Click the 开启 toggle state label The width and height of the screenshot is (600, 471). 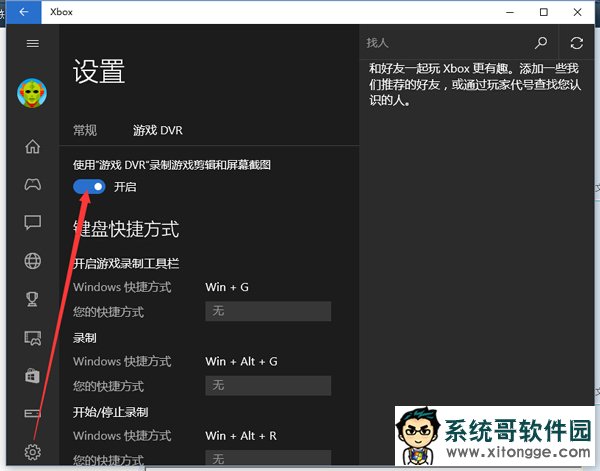click(x=125, y=187)
